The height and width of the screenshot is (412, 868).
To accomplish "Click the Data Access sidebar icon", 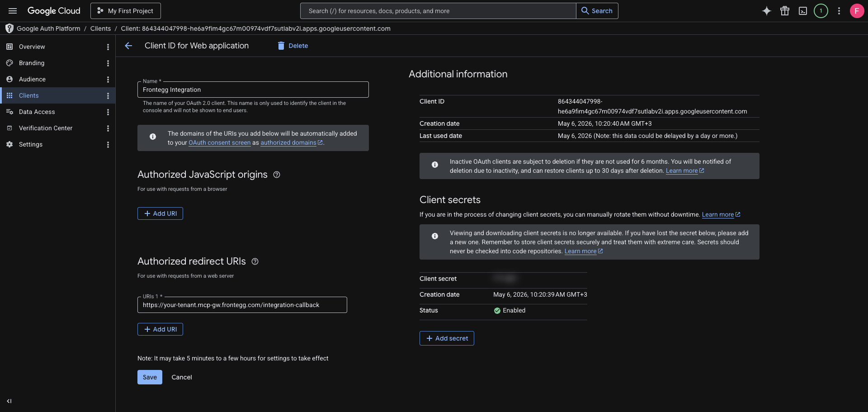I will tap(9, 112).
